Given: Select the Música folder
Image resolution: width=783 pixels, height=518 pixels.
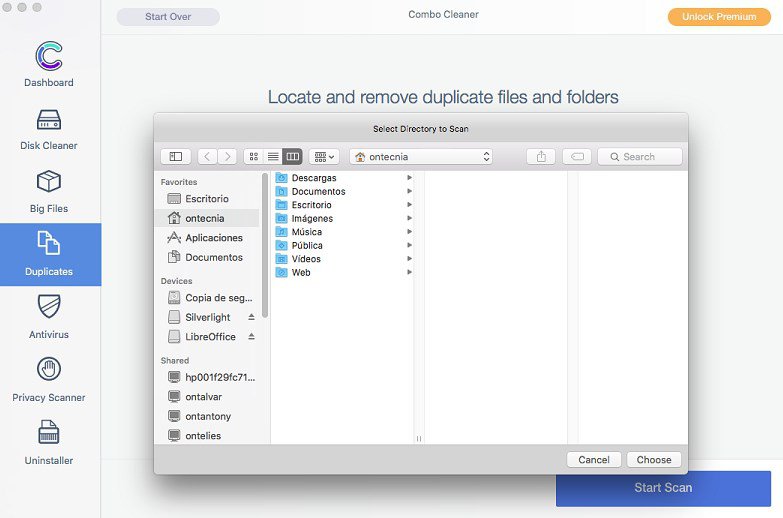Looking at the screenshot, I should 344,232.
